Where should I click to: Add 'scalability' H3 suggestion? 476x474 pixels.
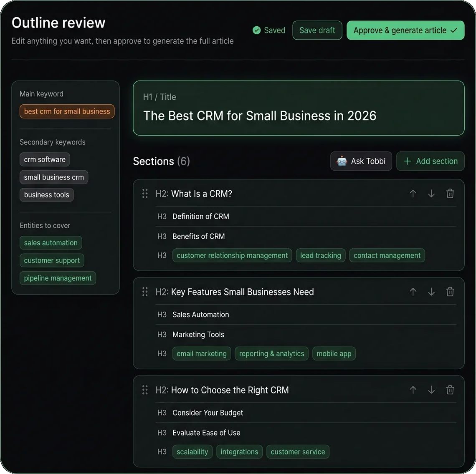192,452
